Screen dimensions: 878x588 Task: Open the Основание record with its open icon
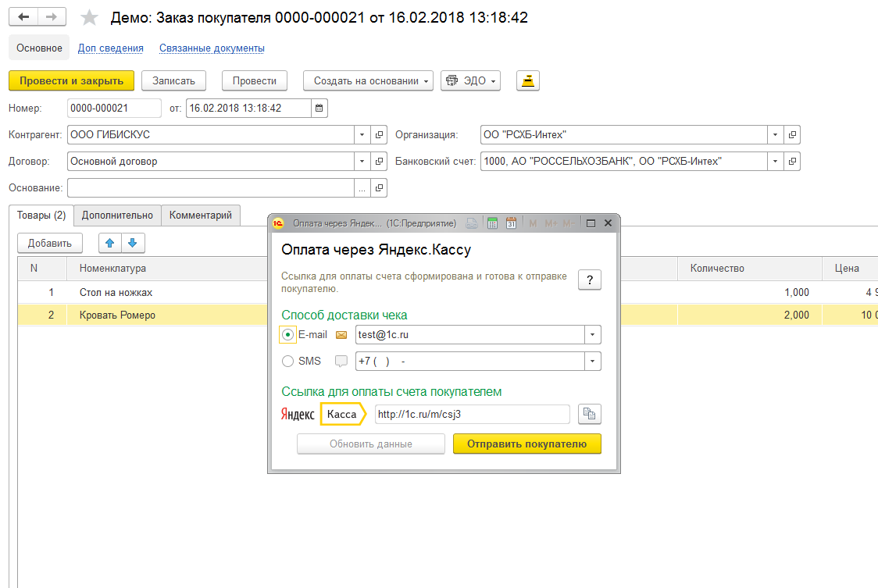379,188
